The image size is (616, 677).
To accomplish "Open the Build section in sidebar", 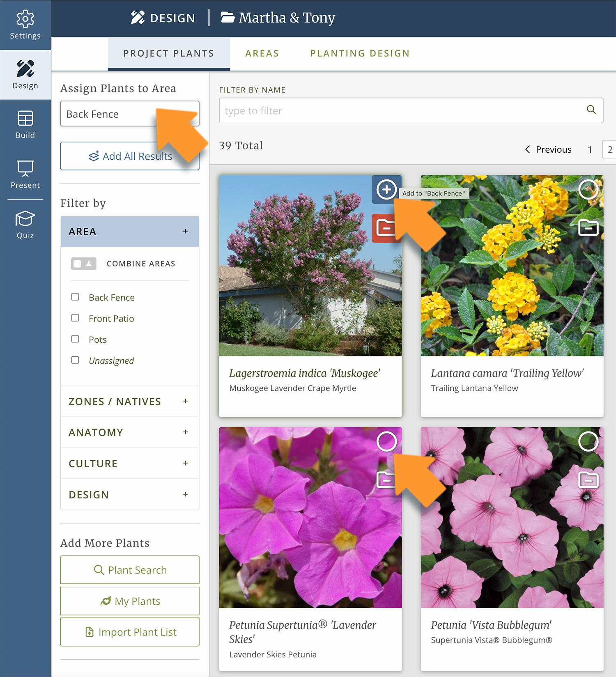I will (25, 124).
